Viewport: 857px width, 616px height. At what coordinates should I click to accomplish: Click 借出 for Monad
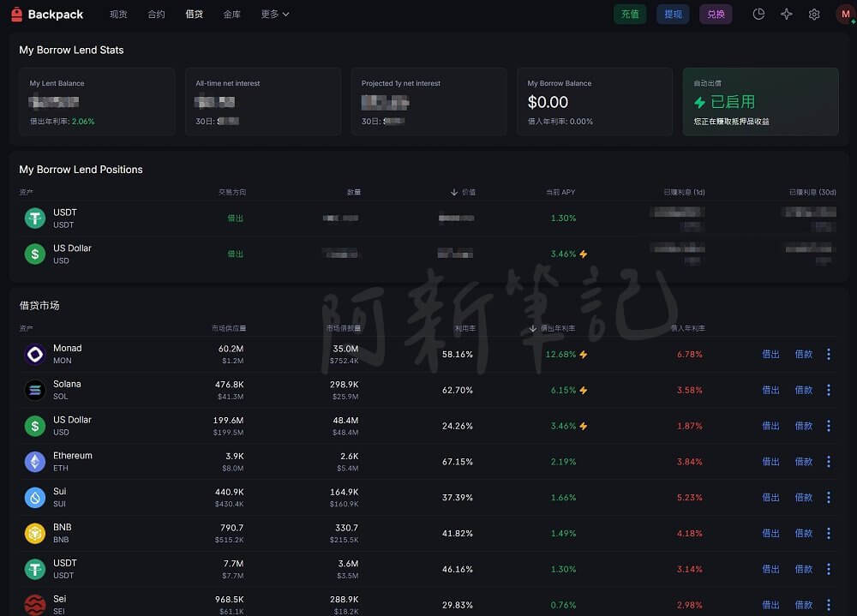tap(770, 354)
